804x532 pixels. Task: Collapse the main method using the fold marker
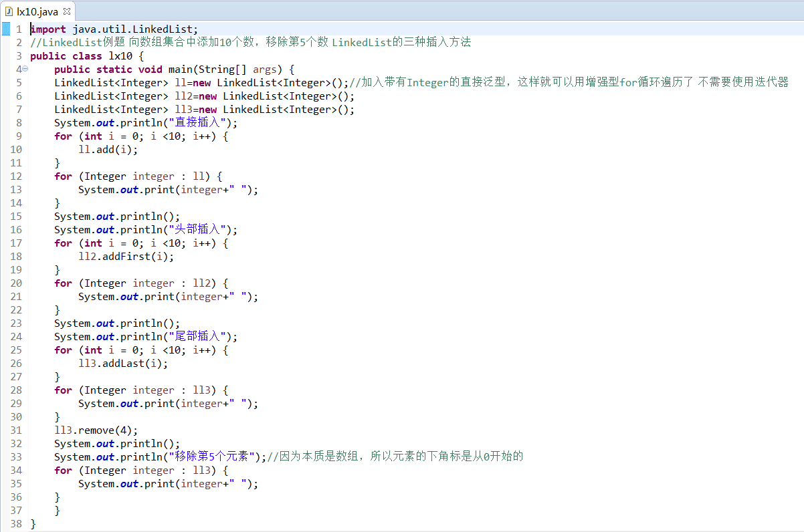[x=25, y=69]
